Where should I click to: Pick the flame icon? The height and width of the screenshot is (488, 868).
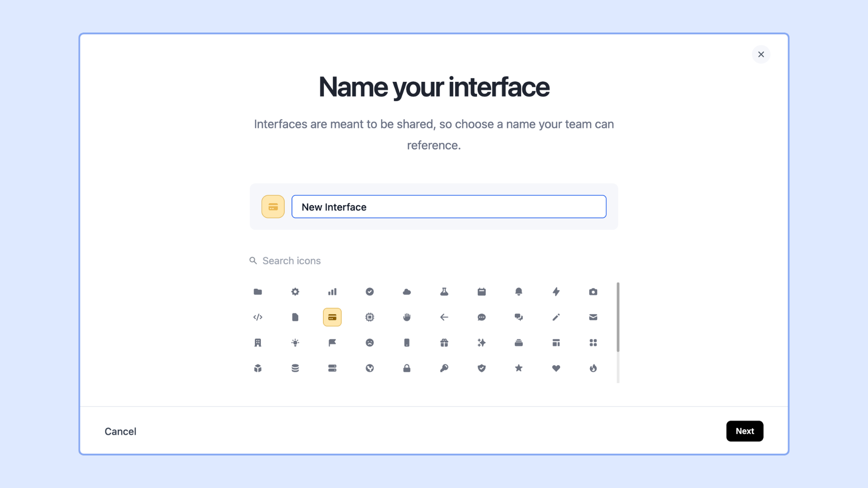[x=593, y=368]
